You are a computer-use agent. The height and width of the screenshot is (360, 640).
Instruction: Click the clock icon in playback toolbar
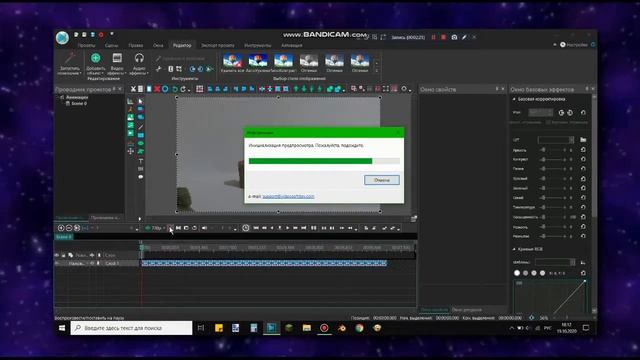pyautogui.click(x=246, y=228)
